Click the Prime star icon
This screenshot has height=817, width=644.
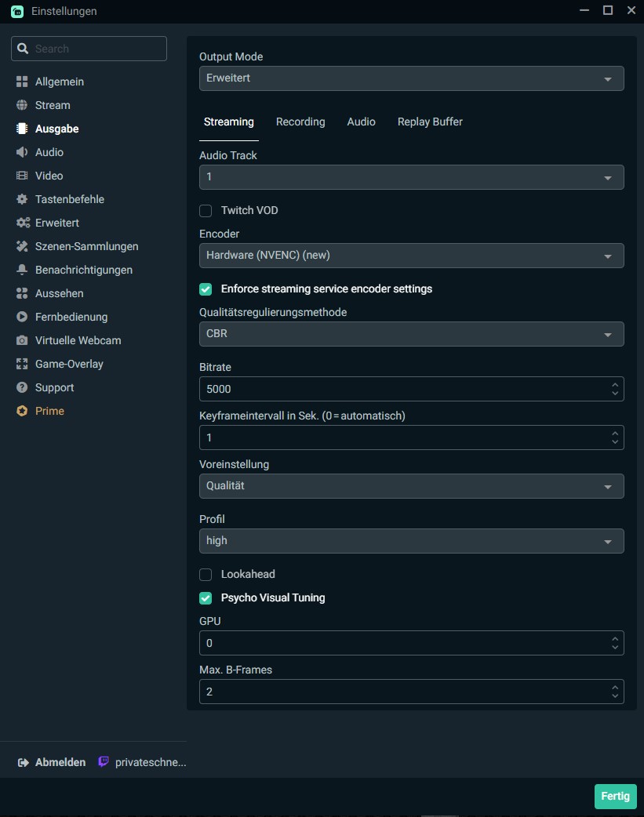[x=22, y=411]
